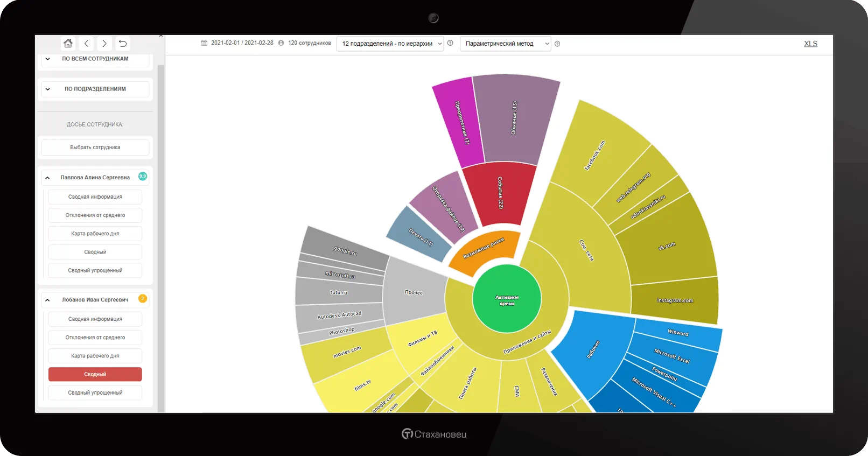
Task: Select the Photoshop chart segment
Action: coord(342,332)
